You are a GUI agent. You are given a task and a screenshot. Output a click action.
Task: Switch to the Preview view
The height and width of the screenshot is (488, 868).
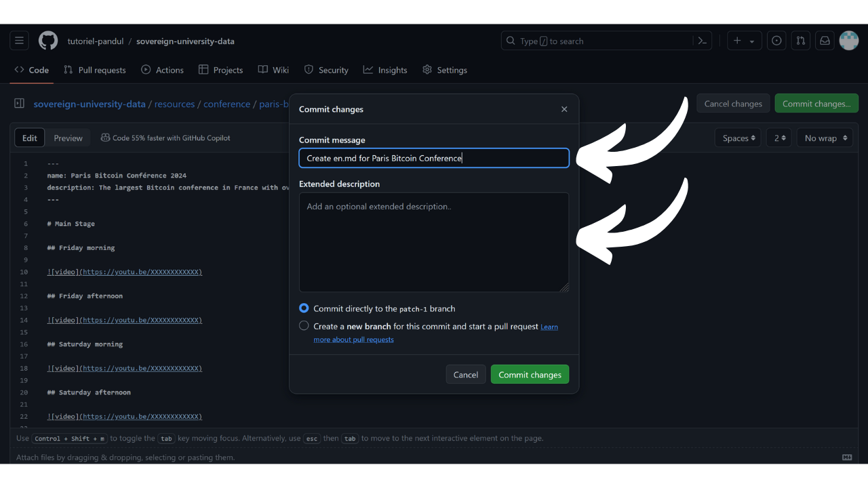pos(68,138)
